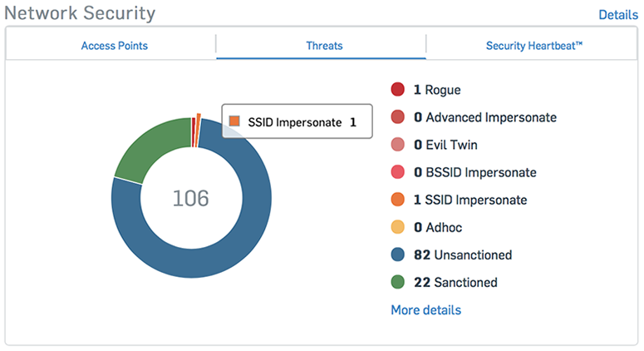This screenshot has height=351, width=644.
Task: Click the blue Unsanctioned legend dot
Action: (397, 255)
